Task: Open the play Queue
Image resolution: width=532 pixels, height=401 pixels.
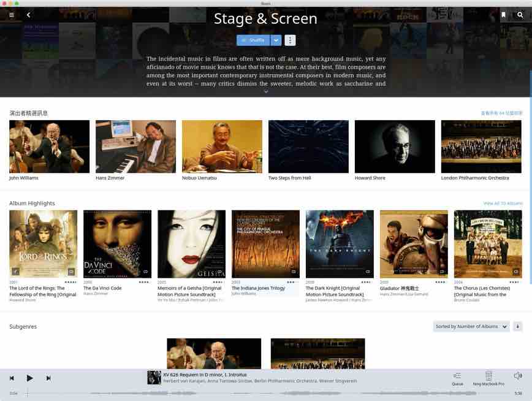Action: click(457, 379)
